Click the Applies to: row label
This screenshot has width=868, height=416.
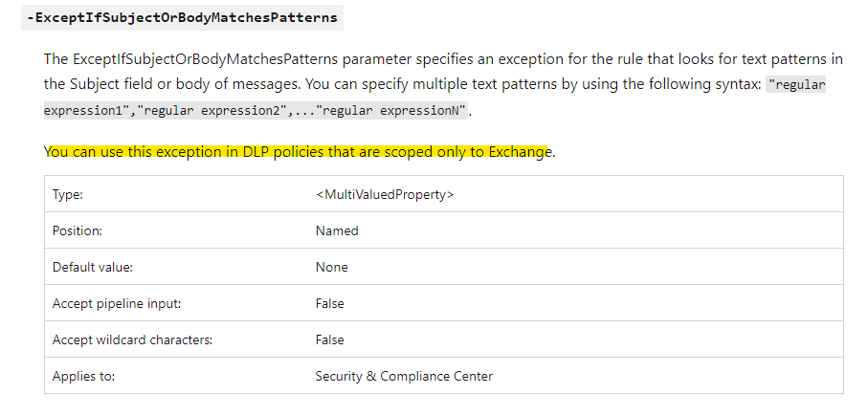pyautogui.click(x=83, y=376)
